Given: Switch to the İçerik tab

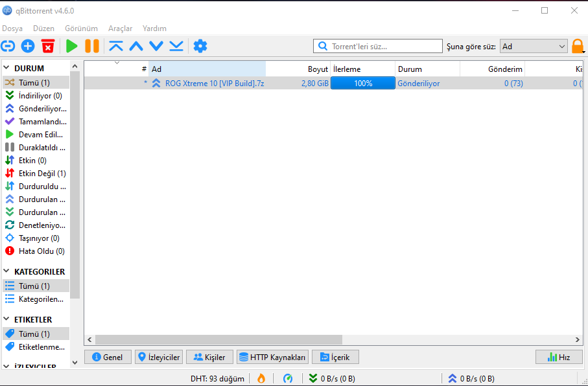Looking at the screenshot, I should point(335,357).
